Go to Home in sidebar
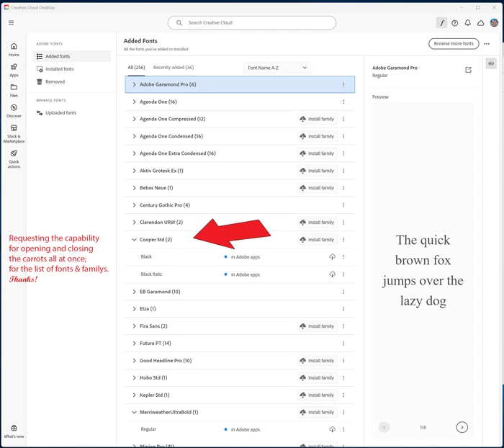This screenshot has height=448, width=504. [x=14, y=50]
